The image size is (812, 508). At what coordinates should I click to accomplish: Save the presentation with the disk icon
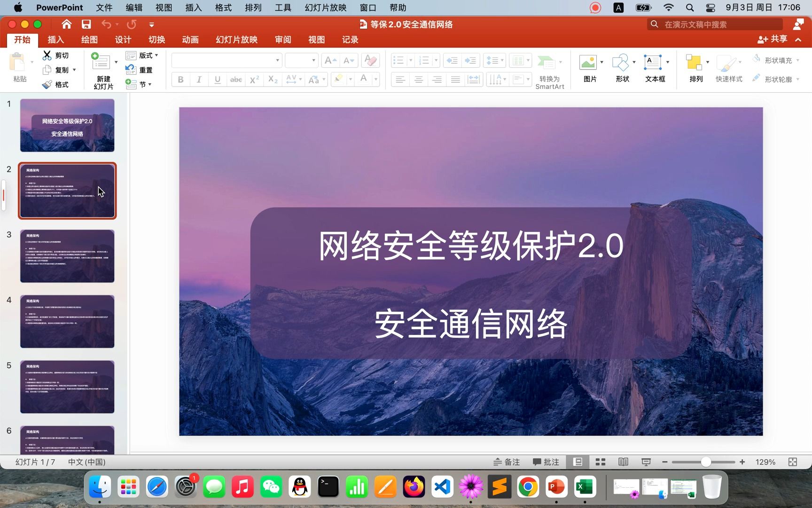pyautogui.click(x=86, y=24)
